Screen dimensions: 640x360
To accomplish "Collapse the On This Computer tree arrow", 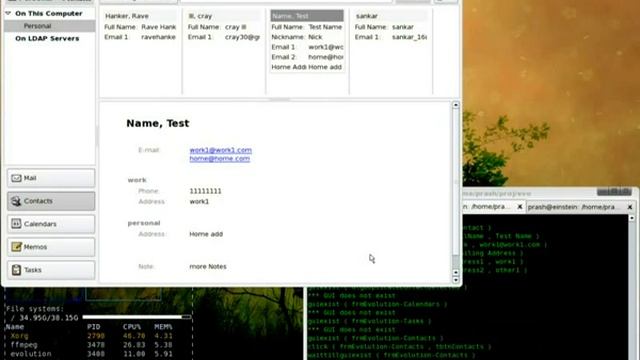I will click(x=8, y=13).
